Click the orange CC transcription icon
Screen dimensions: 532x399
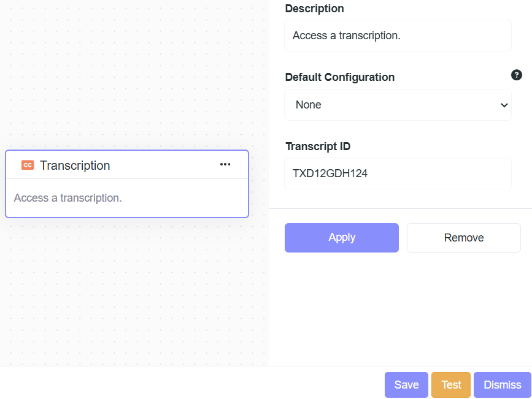tap(28, 165)
